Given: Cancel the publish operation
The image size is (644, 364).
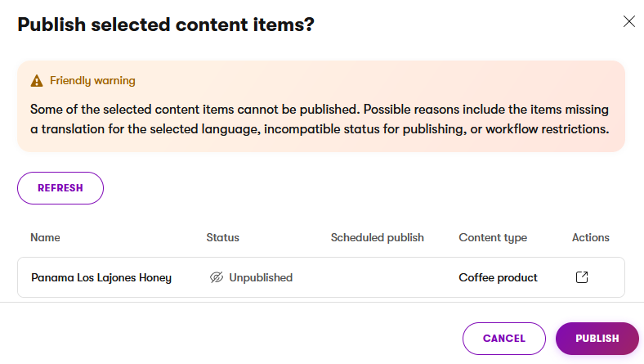Looking at the screenshot, I should (x=503, y=339).
